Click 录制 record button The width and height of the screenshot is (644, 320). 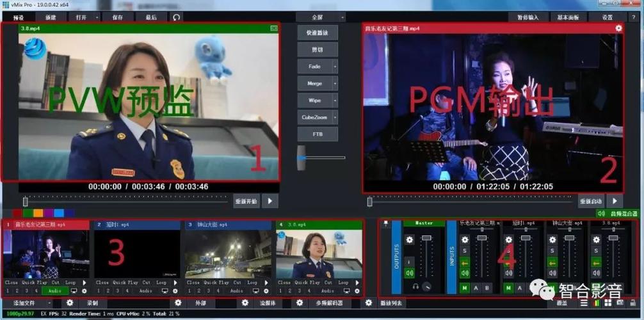92,303
